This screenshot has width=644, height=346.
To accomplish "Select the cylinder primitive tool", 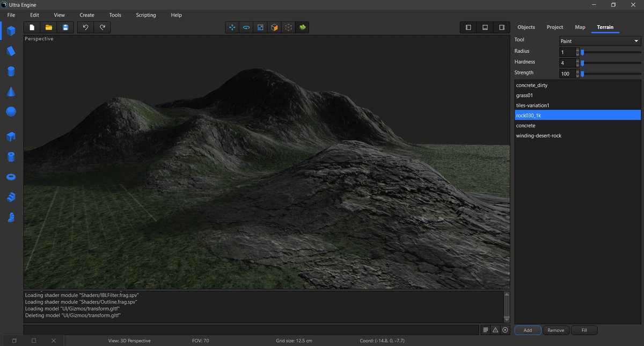I will pyautogui.click(x=11, y=71).
